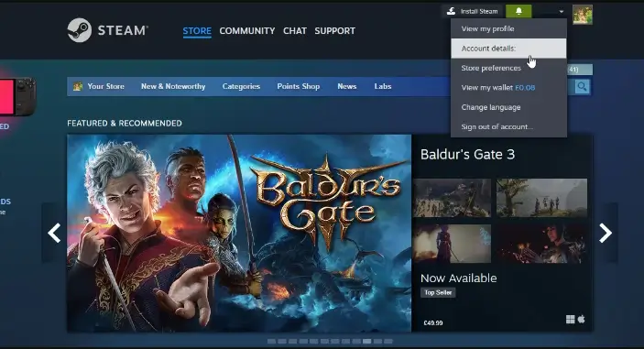This screenshot has width=644, height=349.
Task: Select Store preferences menu entry
Action: coord(508,68)
